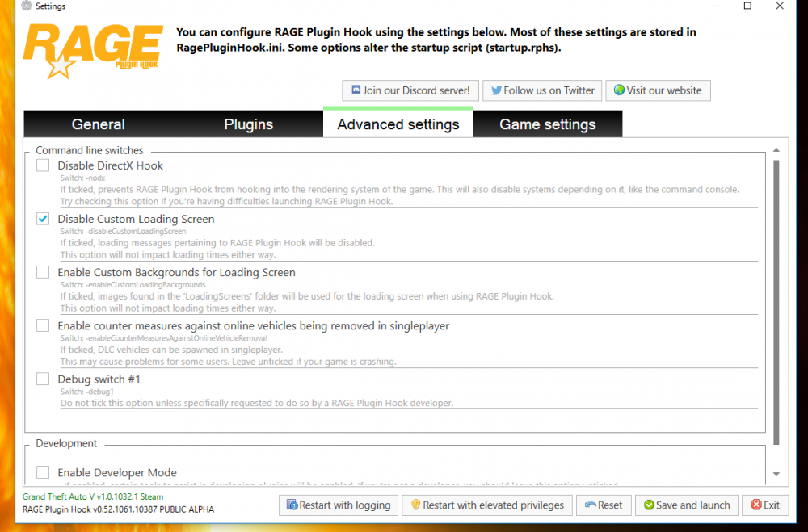
Task: Go to the Game settings tab
Action: pos(548,124)
